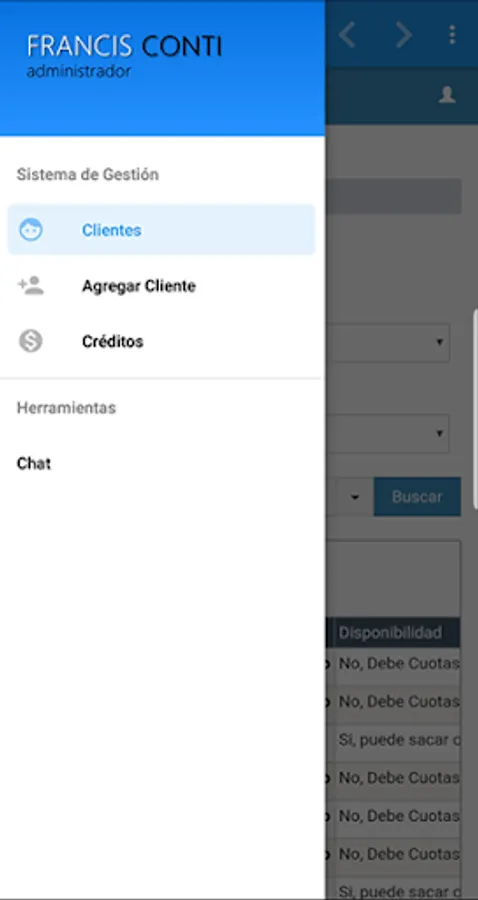Viewport: 478px width, 900px height.
Task: Open the three-dot overflow menu
Action: pyautogui.click(x=452, y=35)
